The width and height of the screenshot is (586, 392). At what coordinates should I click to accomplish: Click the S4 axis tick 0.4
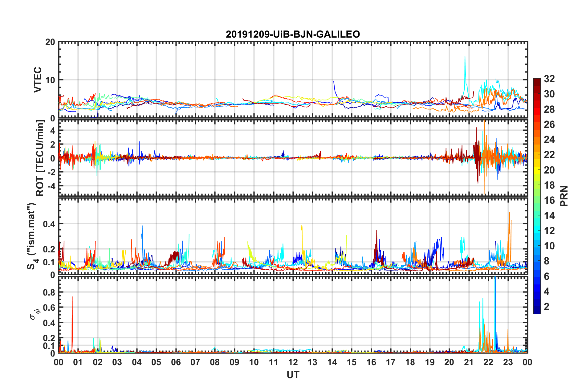[x=49, y=224]
